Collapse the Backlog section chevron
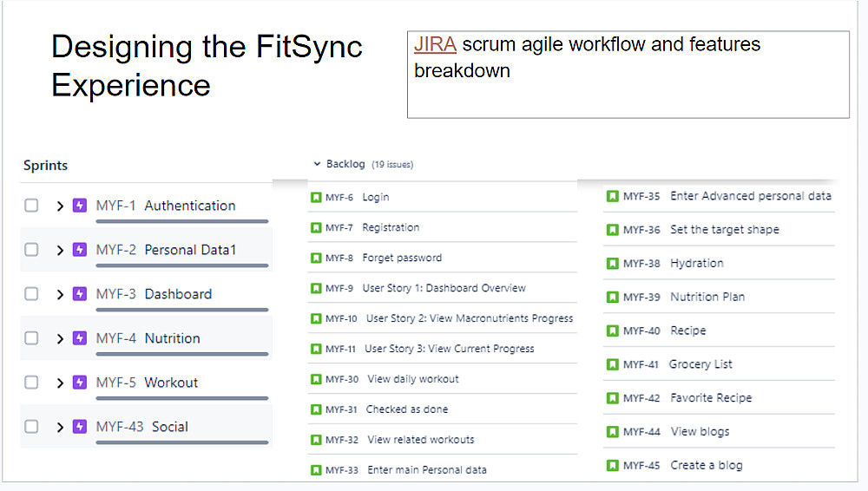 (x=317, y=164)
